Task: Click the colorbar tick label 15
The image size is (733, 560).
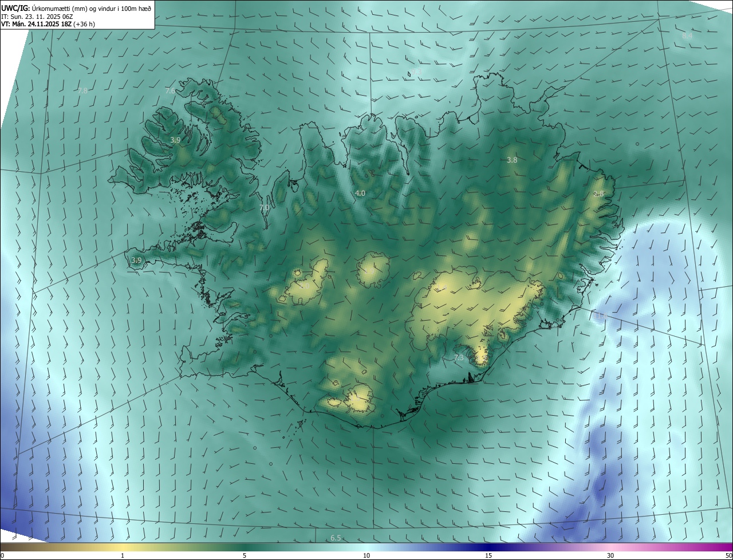Action: click(488, 555)
